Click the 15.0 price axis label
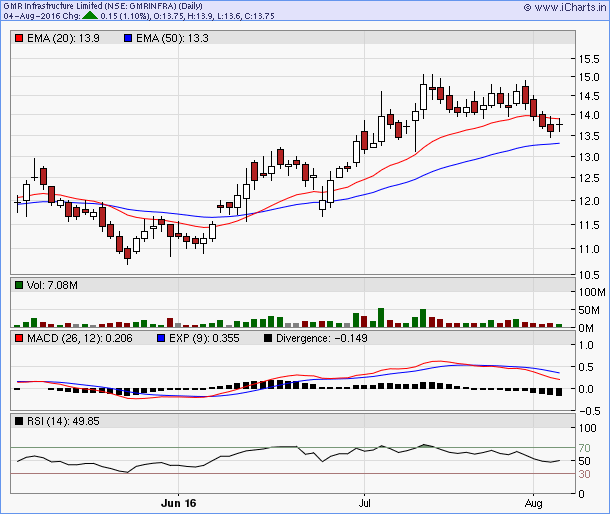 click(589, 77)
